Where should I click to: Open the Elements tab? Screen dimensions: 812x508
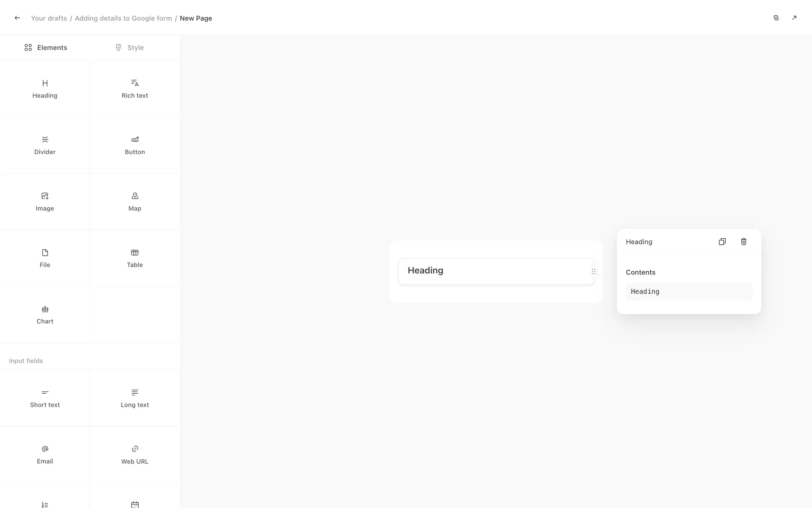click(x=46, y=47)
